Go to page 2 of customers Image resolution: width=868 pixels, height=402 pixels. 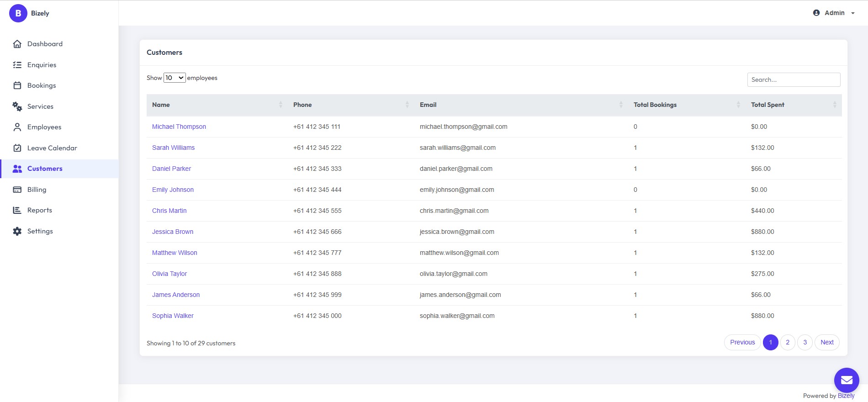pyautogui.click(x=788, y=342)
